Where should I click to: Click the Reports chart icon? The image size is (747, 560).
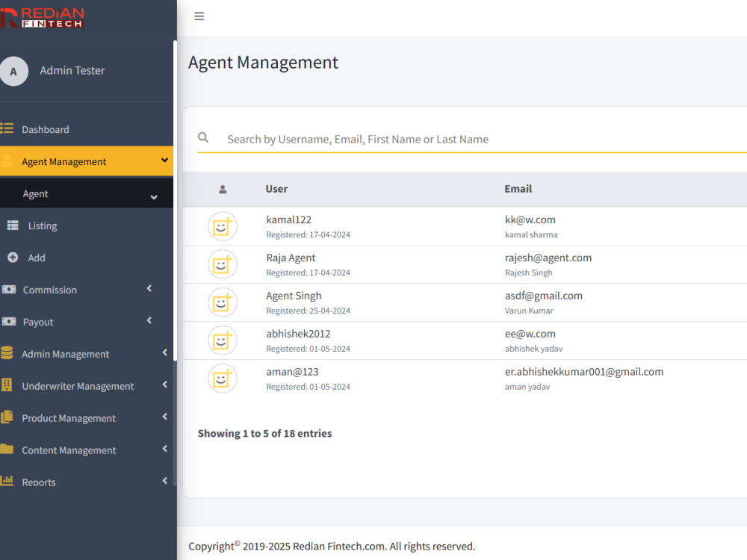point(7,480)
